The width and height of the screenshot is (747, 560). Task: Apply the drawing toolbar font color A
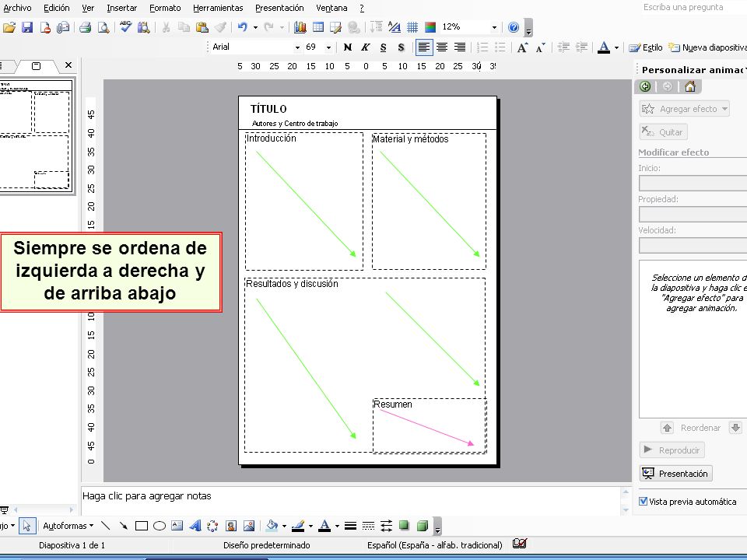pyautogui.click(x=324, y=526)
